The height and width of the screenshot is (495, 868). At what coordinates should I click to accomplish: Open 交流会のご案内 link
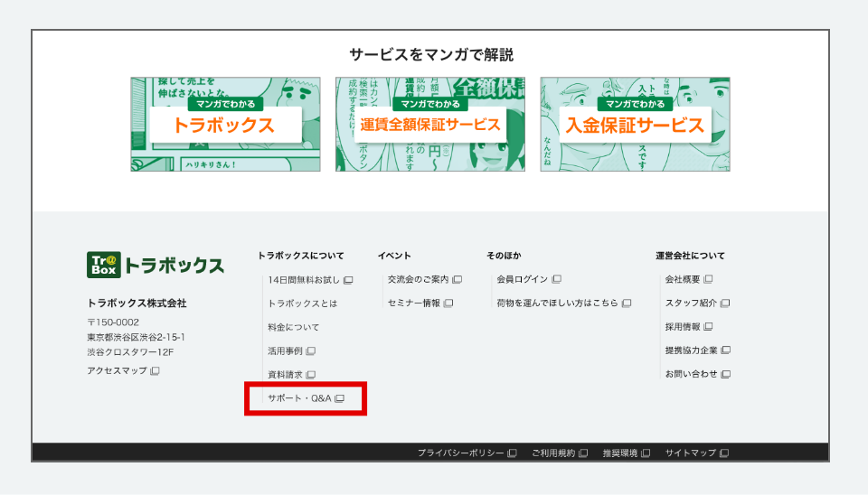(418, 279)
